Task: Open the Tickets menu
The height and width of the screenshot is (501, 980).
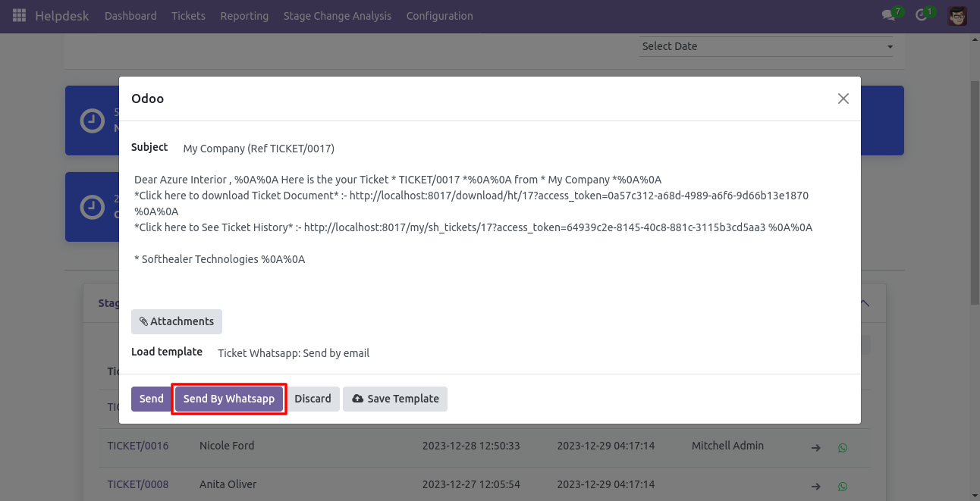Action: click(x=188, y=15)
